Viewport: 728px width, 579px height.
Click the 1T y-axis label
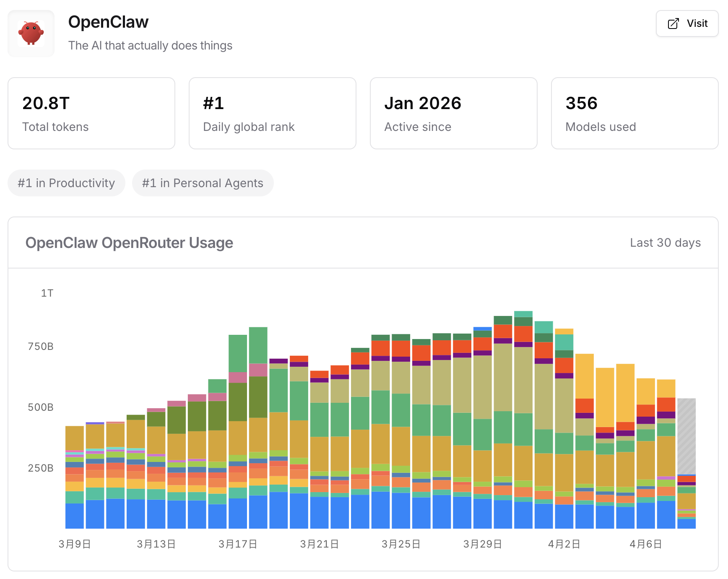pyautogui.click(x=47, y=293)
